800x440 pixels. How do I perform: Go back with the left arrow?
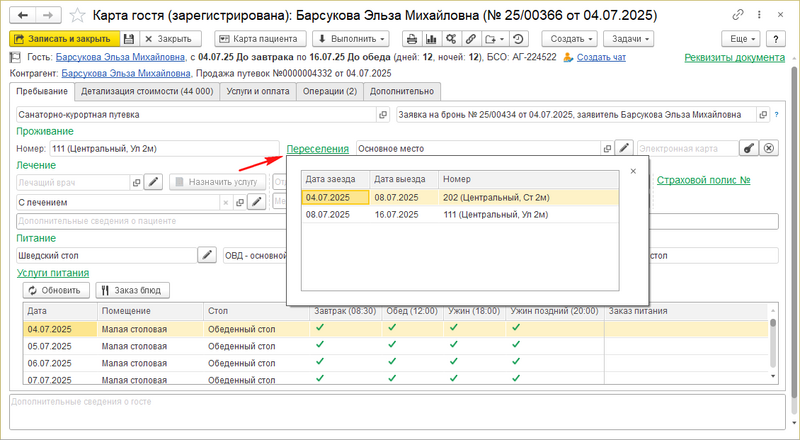coord(24,15)
